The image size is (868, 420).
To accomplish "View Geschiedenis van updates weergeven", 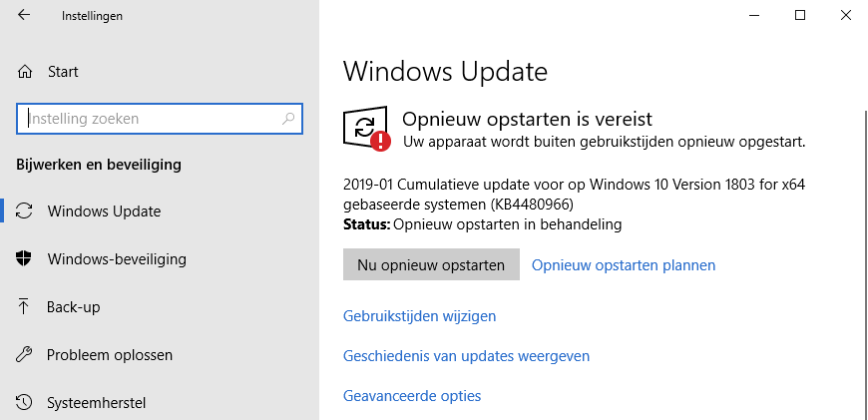I will tap(466, 356).
